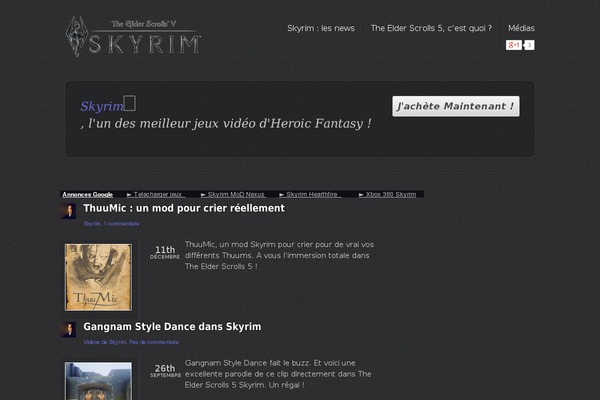Screen dimensions: 600x400
Task: Click the 'Annonces Google' label
Action: coord(88,194)
